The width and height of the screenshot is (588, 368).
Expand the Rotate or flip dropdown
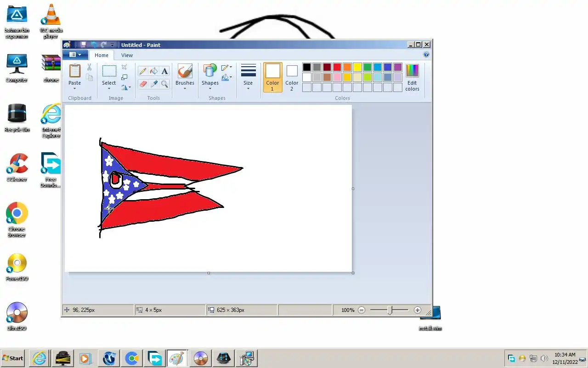[x=126, y=87]
